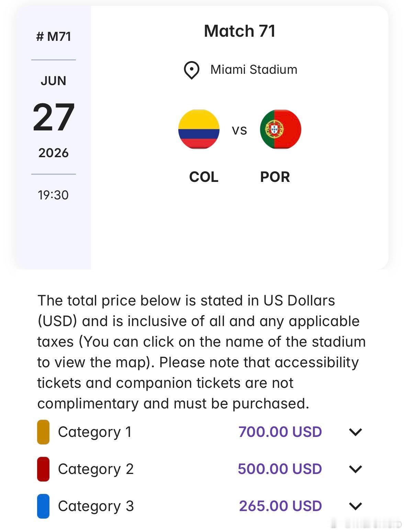Click the Colombia flag icon
405x532 pixels.
point(199,129)
